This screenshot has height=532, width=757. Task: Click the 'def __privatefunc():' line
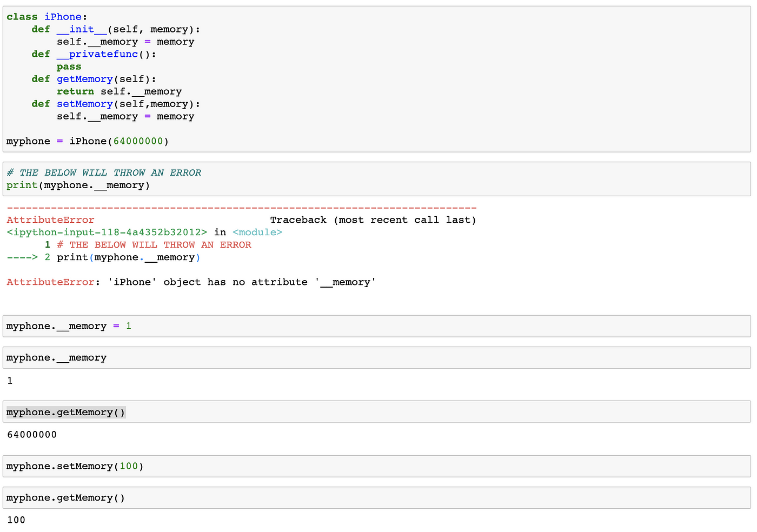tap(94, 54)
